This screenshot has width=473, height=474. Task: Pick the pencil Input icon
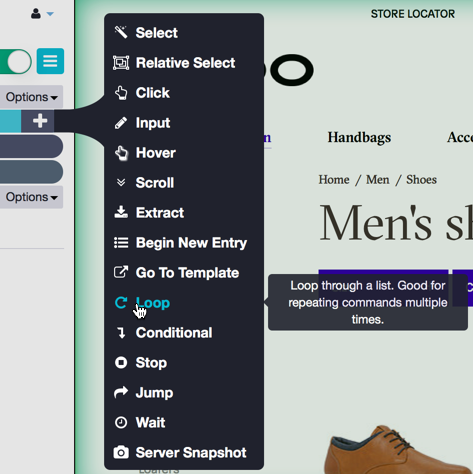(x=121, y=123)
